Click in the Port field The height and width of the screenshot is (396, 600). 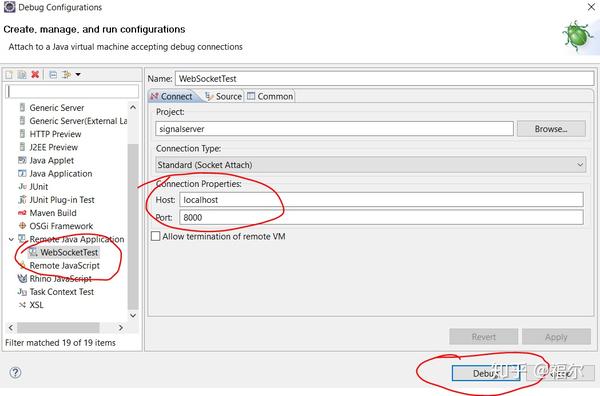(x=381, y=217)
